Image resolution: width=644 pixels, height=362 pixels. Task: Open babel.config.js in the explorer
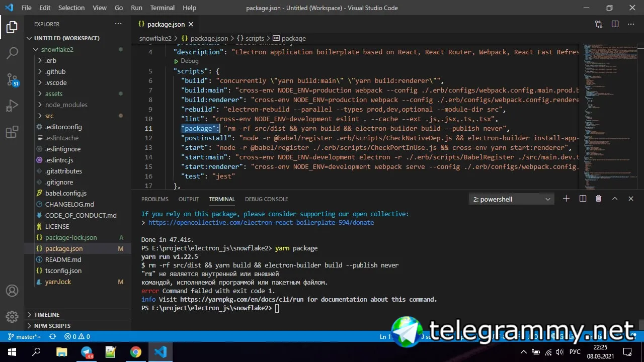[x=78, y=193]
